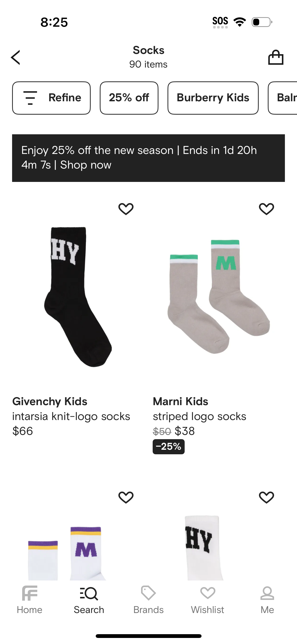297x644 pixels.
Task: Go to the Me profile tab
Action: [267, 600]
